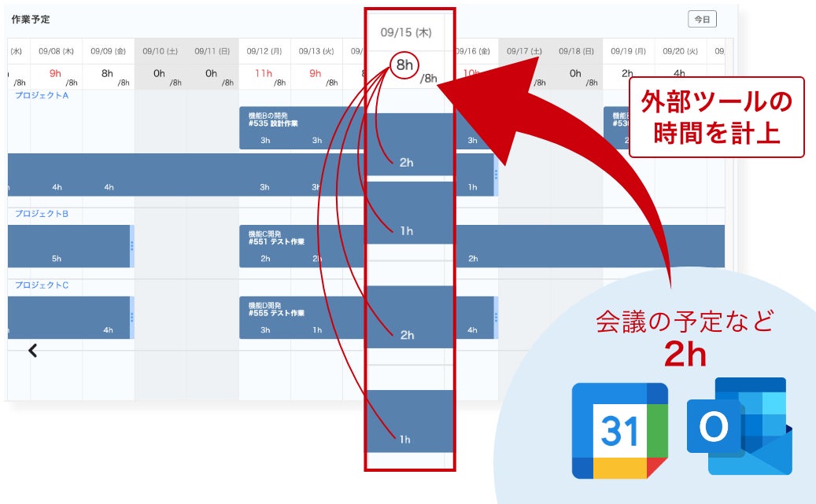Open the プロジェクトC link
Screen dimensions: 816x504
point(42,285)
